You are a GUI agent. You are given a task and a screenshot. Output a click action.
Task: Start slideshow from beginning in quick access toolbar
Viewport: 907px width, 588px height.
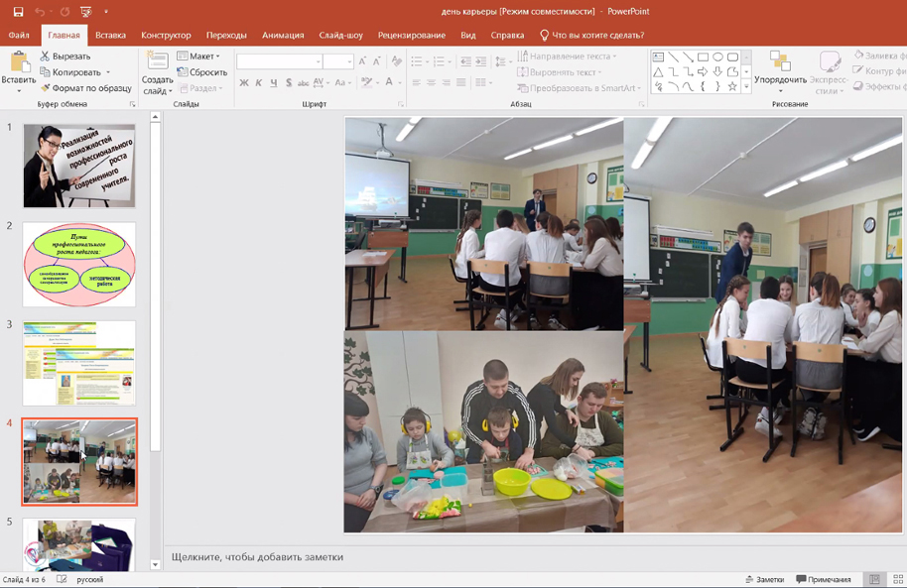86,12
